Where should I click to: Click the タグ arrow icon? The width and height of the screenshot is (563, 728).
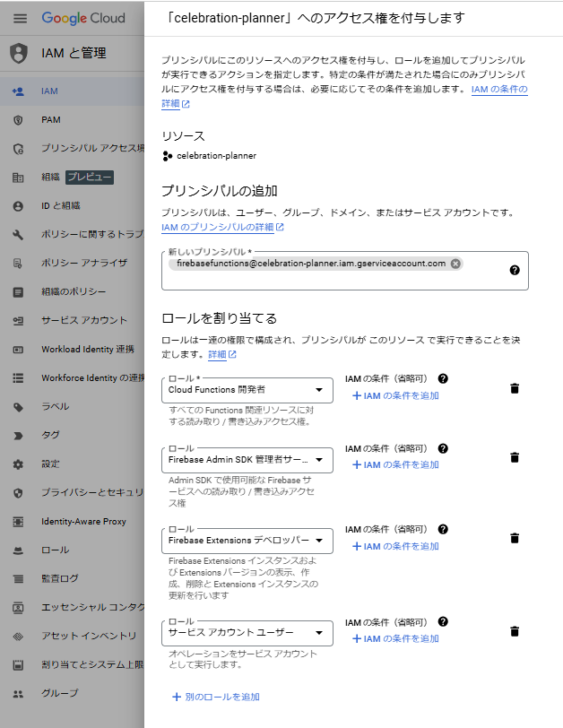[18, 436]
